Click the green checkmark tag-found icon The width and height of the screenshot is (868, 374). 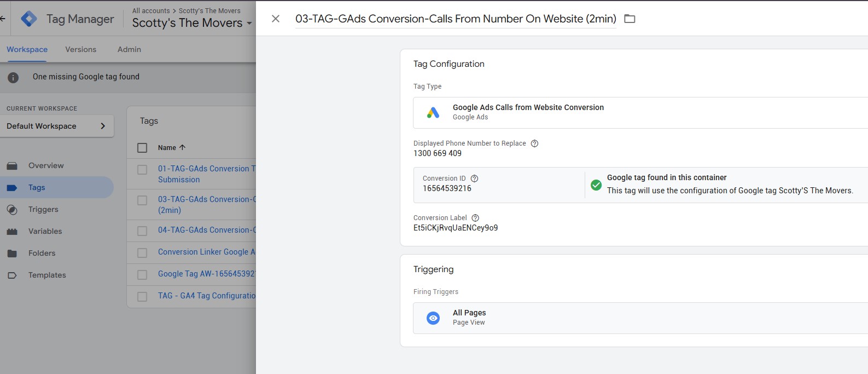tap(596, 185)
